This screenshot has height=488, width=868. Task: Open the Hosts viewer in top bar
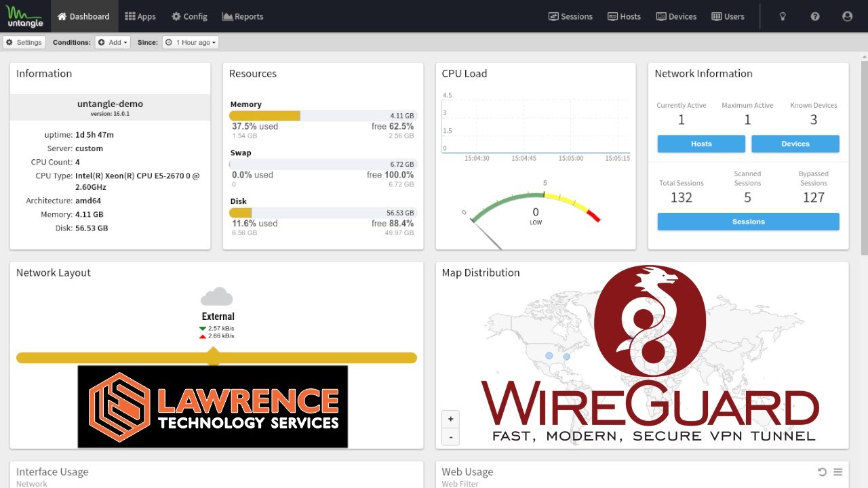point(624,16)
